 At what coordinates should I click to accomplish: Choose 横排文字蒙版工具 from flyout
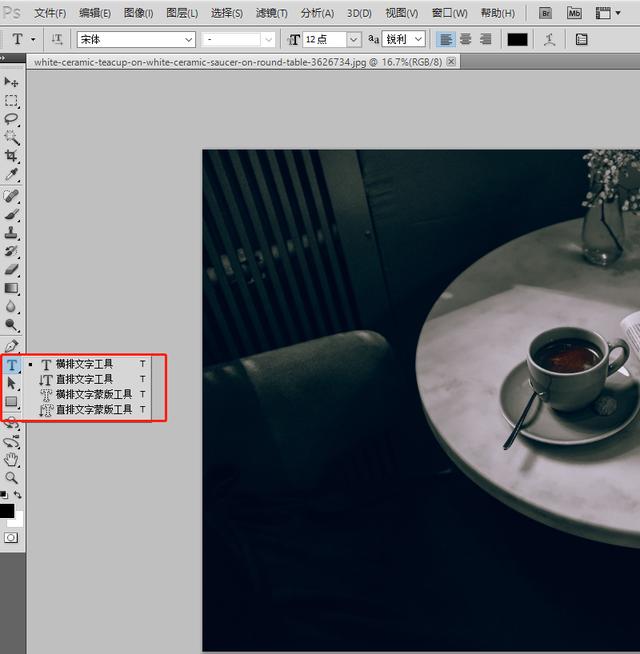[88, 394]
